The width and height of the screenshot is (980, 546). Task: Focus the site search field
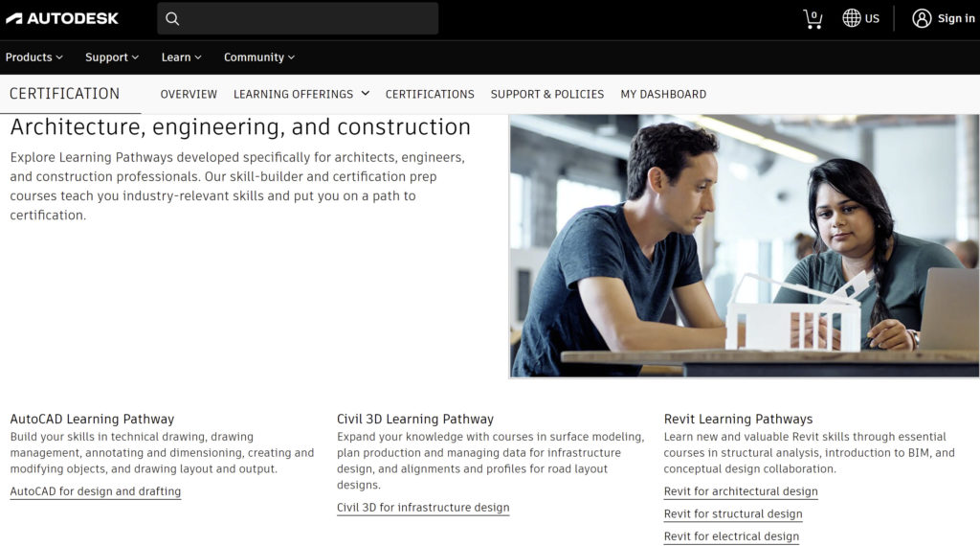(298, 19)
